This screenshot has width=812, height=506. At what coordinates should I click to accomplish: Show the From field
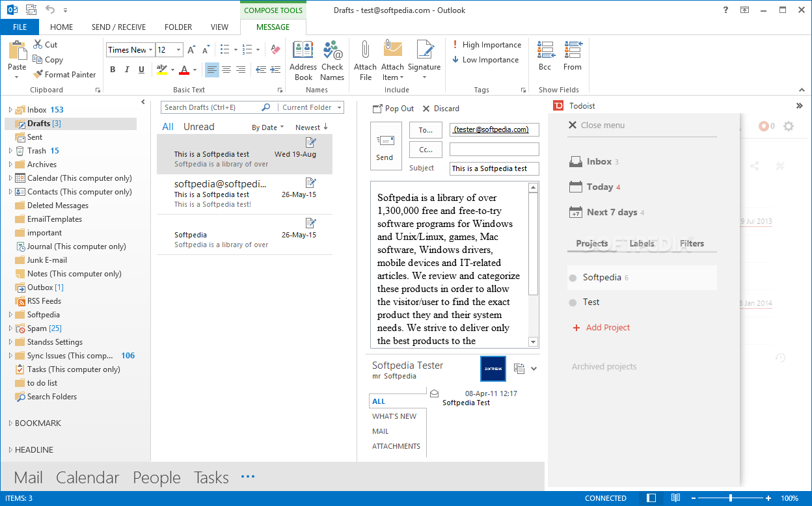[573, 56]
